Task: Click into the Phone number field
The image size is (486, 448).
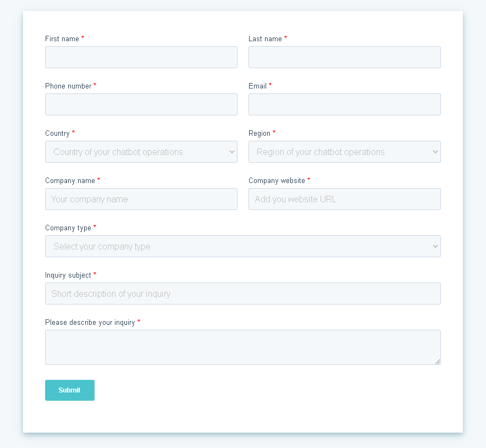Action: click(141, 104)
